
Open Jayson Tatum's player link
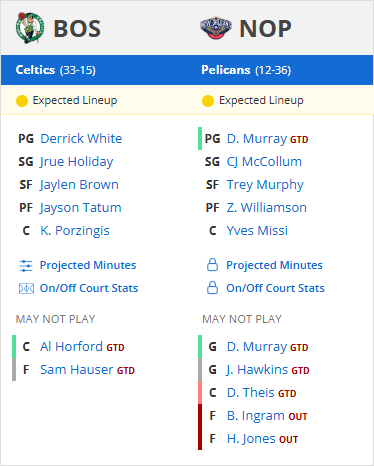point(80,208)
